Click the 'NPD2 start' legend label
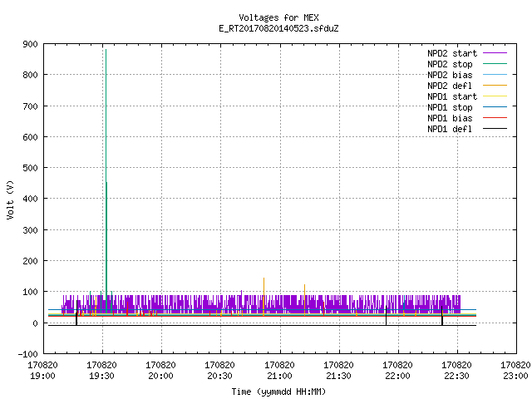This screenshot has width=532, height=399. (452, 53)
